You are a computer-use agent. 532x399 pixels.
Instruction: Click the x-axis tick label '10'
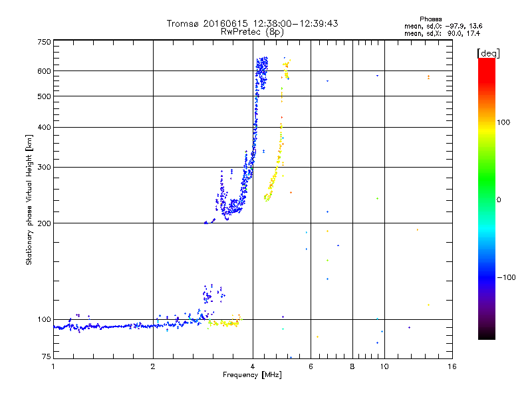pos(384,366)
